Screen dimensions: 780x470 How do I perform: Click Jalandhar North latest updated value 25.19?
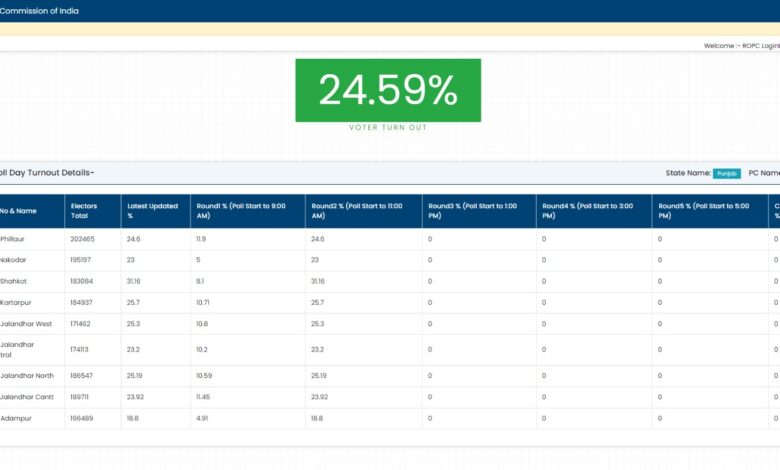136,376
